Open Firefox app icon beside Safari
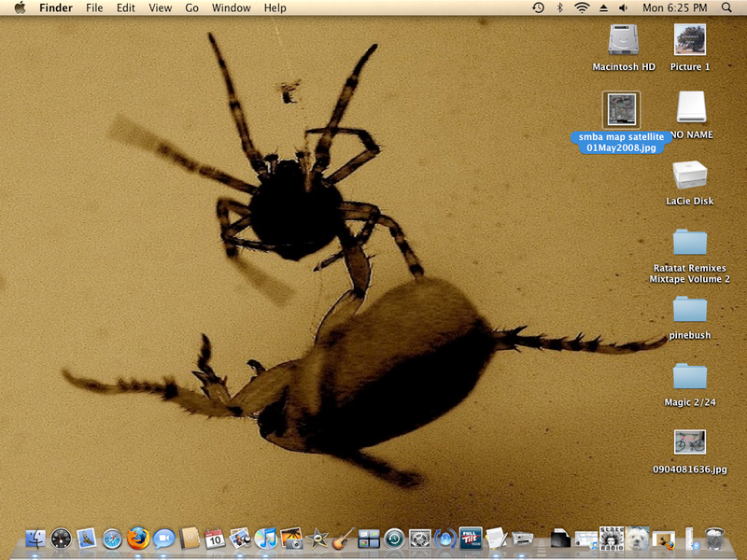The image size is (747, 560). (x=137, y=539)
